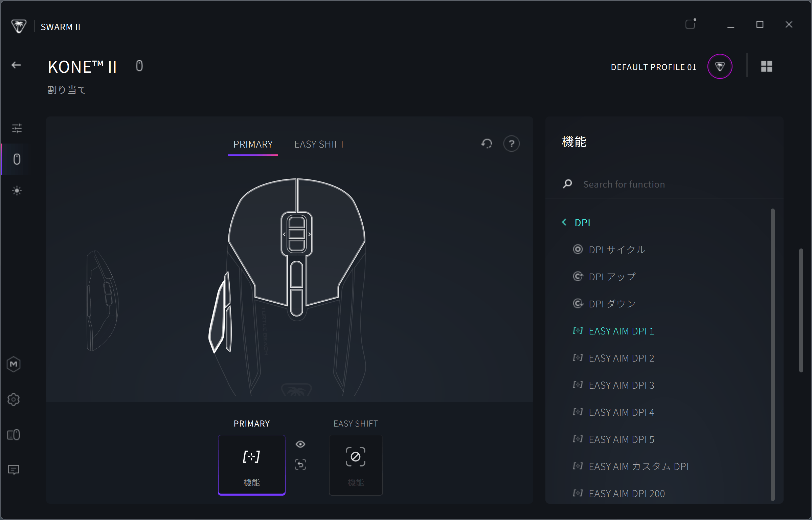The height and width of the screenshot is (520, 812).
Task: Open the Macro manager hexagon icon
Action: click(14, 364)
